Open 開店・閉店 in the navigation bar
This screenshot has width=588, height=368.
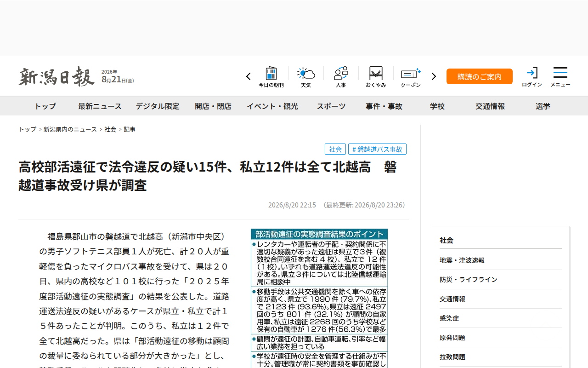click(x=213, y=106)
